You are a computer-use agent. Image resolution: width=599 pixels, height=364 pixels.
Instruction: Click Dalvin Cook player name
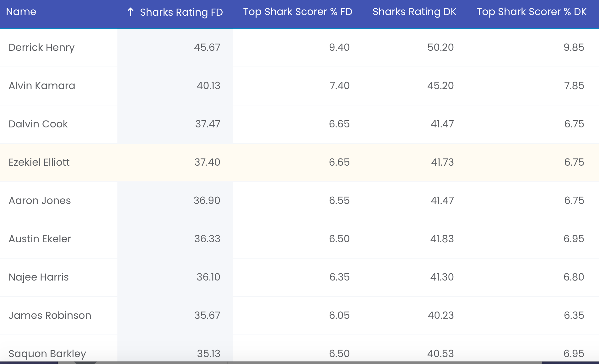tap(38, 124)
